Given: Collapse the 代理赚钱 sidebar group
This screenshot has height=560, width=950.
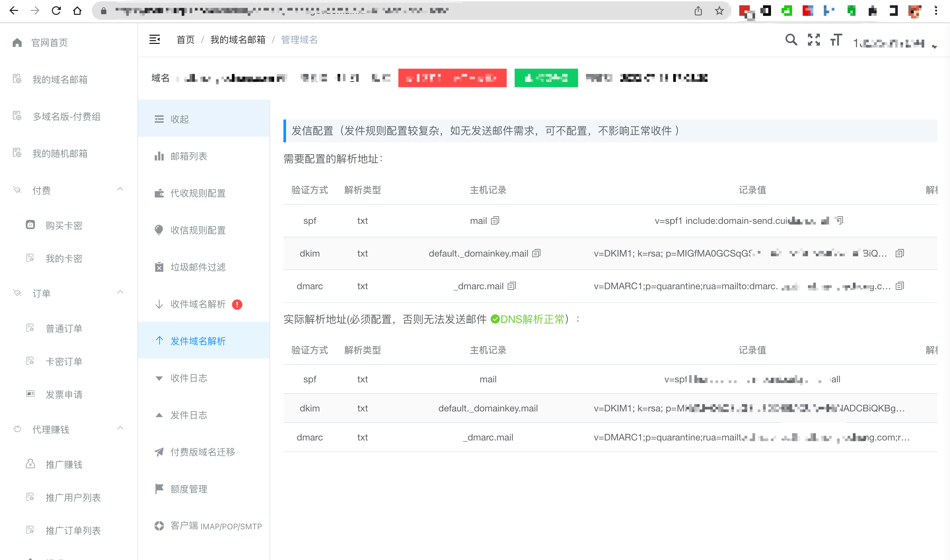Looking at the screenshot, I should click(120, 428).
